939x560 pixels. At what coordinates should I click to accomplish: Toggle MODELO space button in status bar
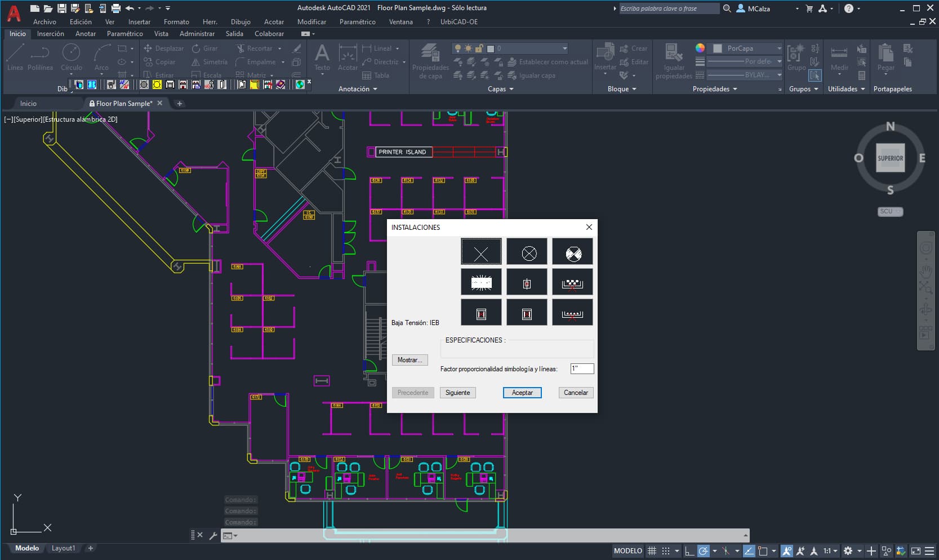pos(628,550)
